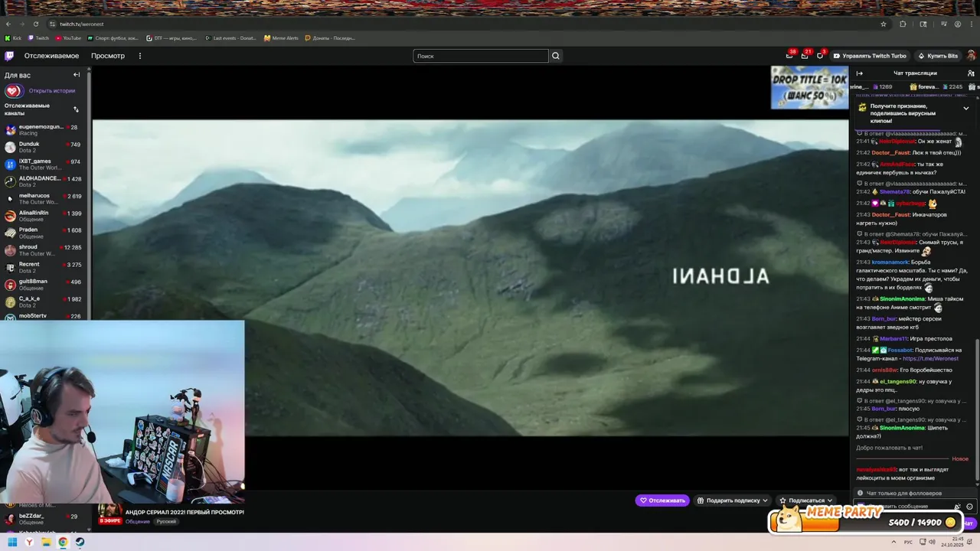
Task: Click the address bar URL twitch.tv/weronest
Action: tap(82, 24)
